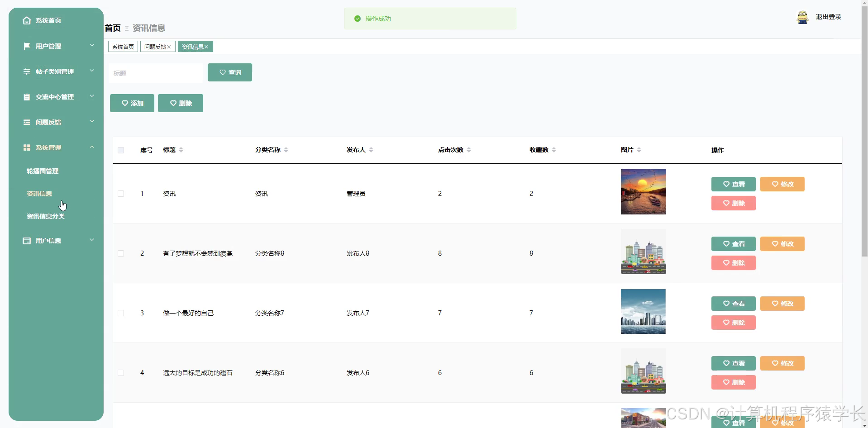Click 修改 for the 做一个最好的自己 row
The image size is (868, 428).
pyautogui.click(x=782, y=304)
